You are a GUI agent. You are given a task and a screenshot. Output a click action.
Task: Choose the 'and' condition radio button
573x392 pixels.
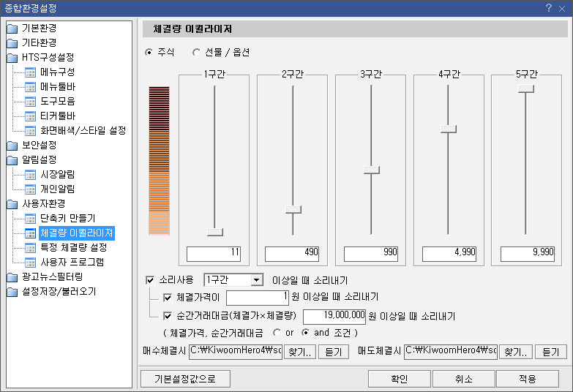[x=305, y=333]
